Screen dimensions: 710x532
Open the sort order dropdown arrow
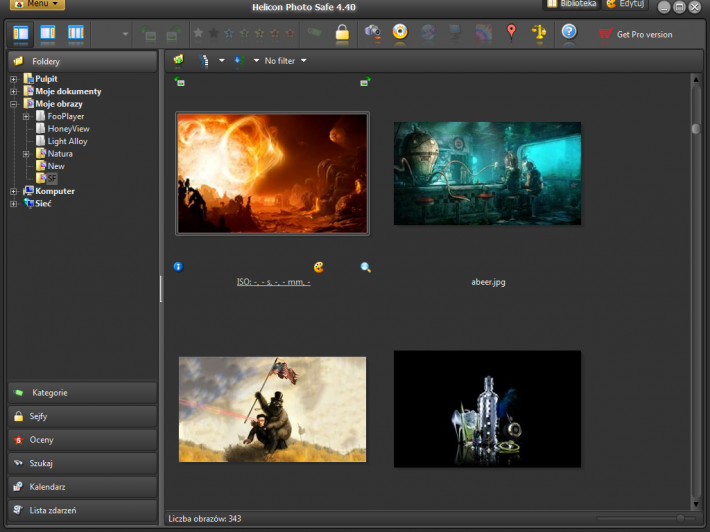[x=221, y=60]
